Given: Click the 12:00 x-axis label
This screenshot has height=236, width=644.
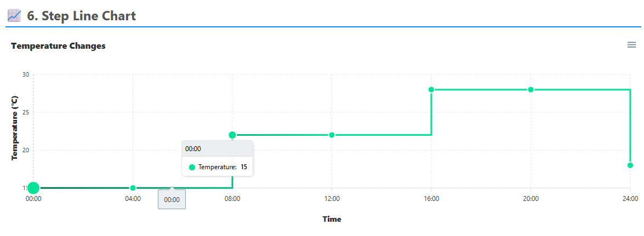Looking at the screenshot, I should click(332, 199).
